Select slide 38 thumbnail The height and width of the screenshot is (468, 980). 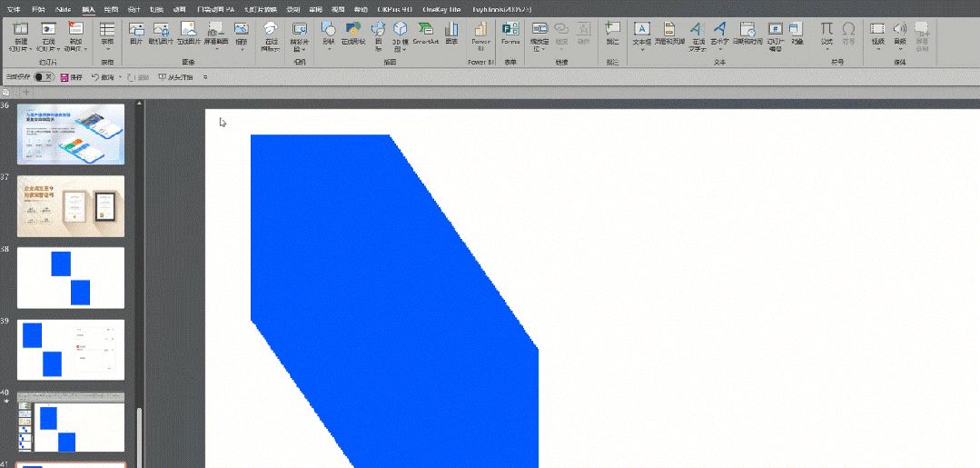[71, 278]
